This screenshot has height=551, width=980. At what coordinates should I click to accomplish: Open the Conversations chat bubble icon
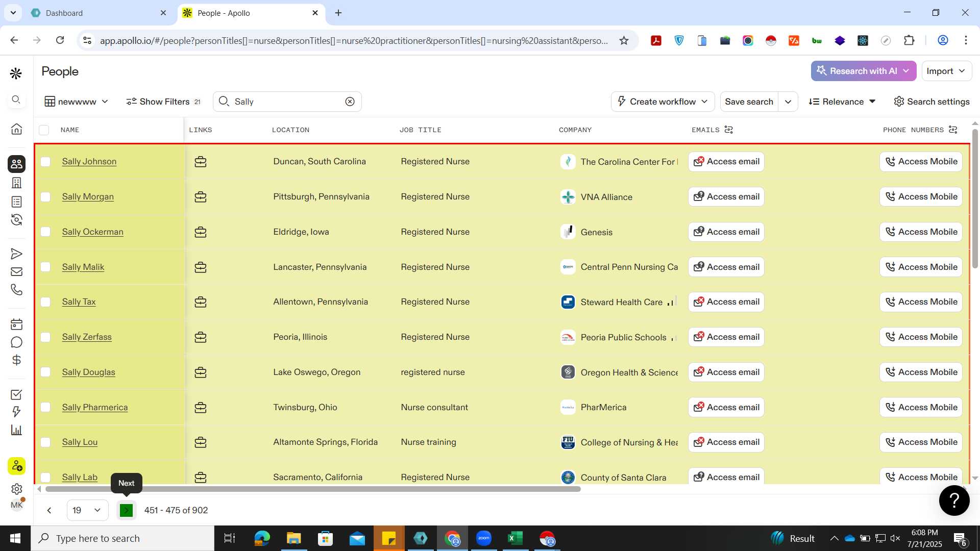[16, 342]
